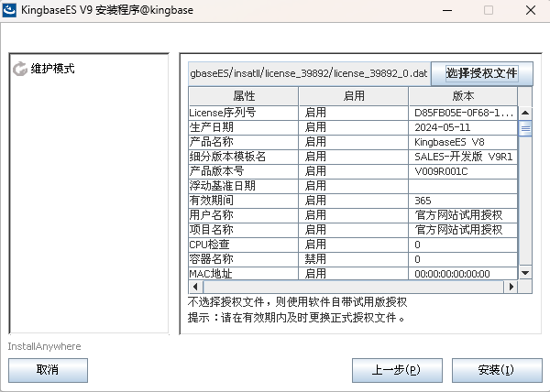Click the horizontal scrollbar left arrow
The width and height of the screenshot is (550, 392).
[195, 287]
